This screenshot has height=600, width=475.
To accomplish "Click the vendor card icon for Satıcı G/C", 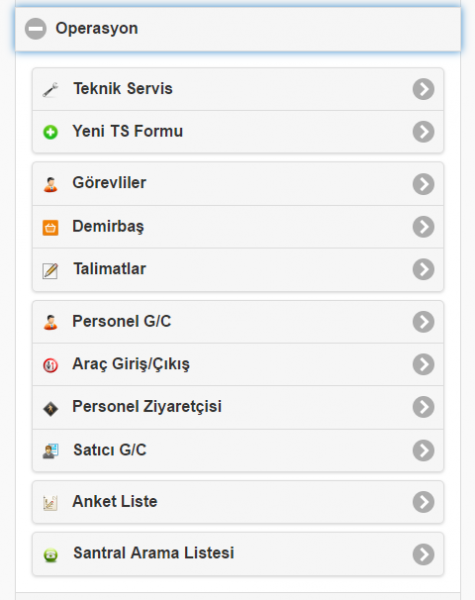I will click(50, 451).
